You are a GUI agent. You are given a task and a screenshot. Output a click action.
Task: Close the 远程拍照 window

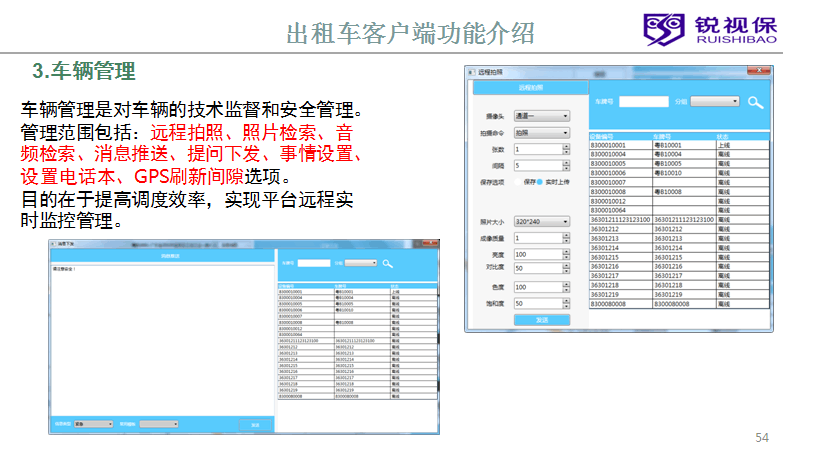tap(759, 70)
